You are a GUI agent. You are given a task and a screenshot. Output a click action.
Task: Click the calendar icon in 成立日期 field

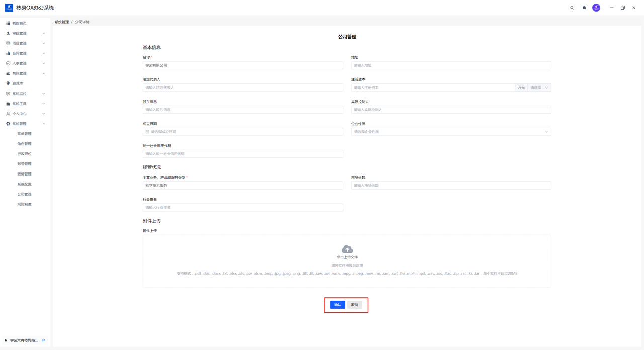tap(147, 132)
